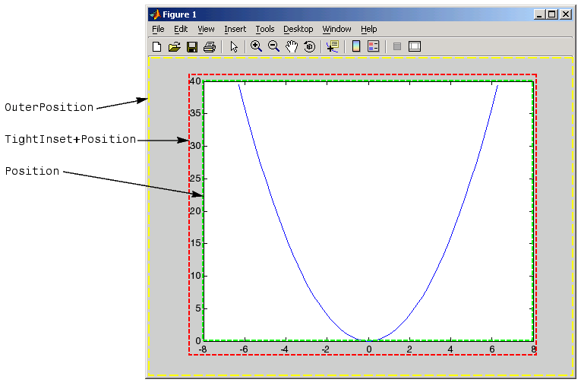Click the y-axis tick label 10
This screenshot has width=581, height=392.
pos(195,276)
